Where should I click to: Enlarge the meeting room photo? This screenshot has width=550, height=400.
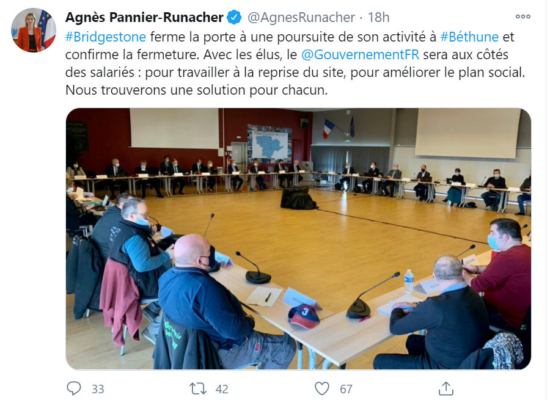click(298, 239)
